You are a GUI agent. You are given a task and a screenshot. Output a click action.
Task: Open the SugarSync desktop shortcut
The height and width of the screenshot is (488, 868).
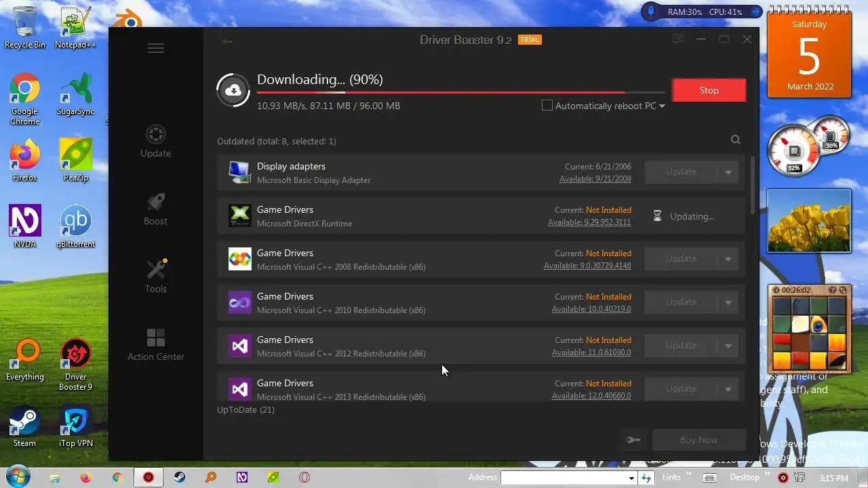tap(75, 94)
